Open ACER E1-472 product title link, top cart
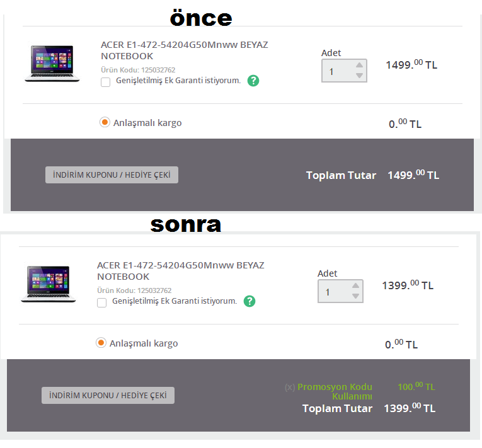482x448 pixels. 185,50
